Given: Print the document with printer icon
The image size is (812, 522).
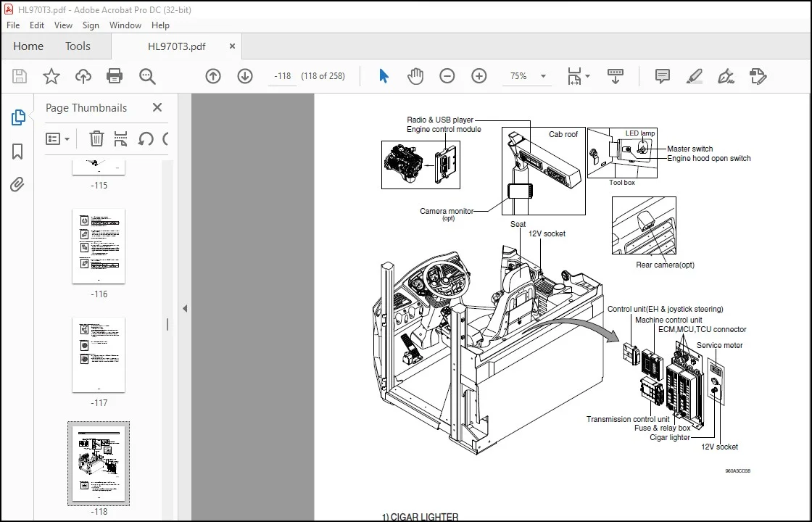Looking at the screenshot, I should 115,76.
